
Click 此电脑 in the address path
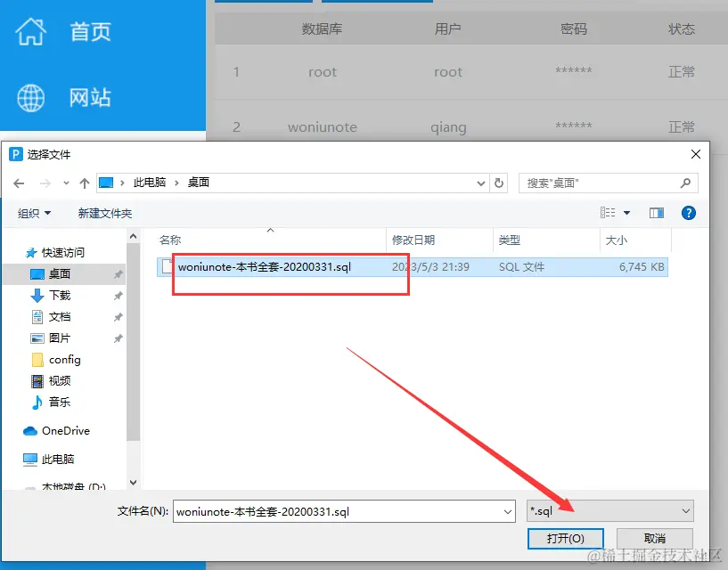tap(150, 183)
